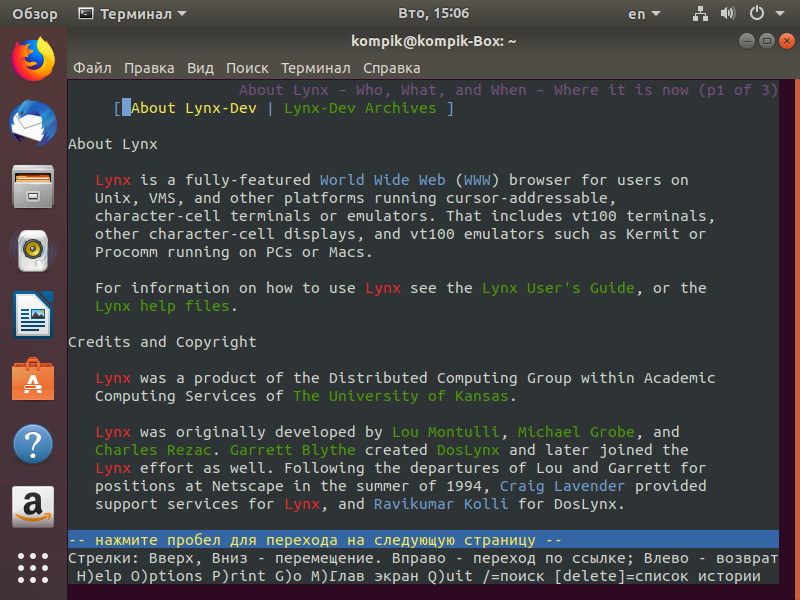Viewport: 800px width, 600px height.
Task: Open Thunderbird mail from the dock
Action: click(33, 123)
